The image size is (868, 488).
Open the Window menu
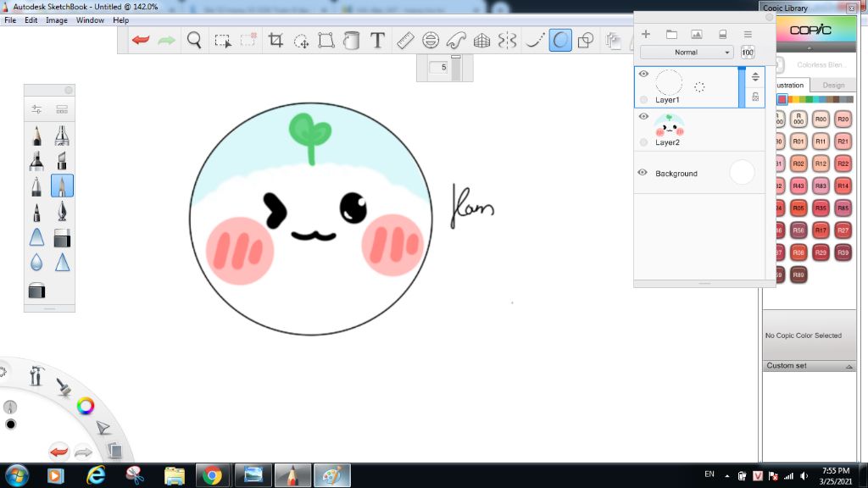click(x=90, y=20)
